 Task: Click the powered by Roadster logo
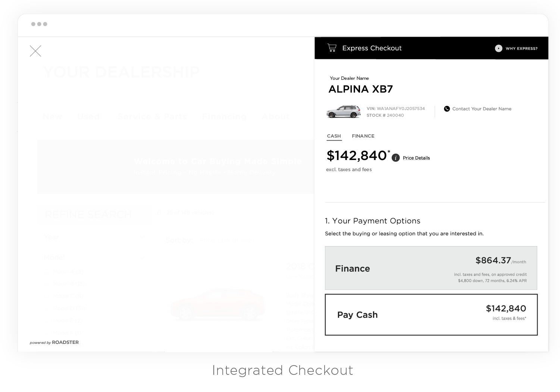[54, 342]
